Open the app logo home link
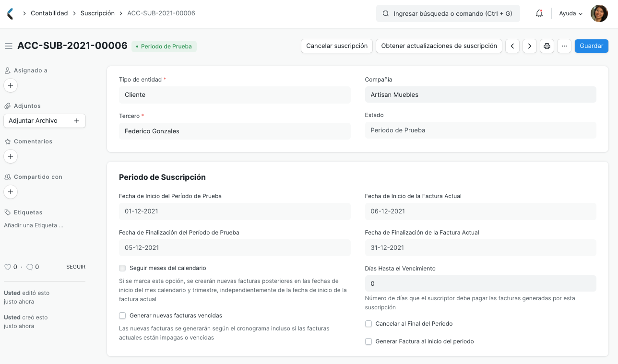This screenshot has width=618, height=364. click(x=10, y=13)
